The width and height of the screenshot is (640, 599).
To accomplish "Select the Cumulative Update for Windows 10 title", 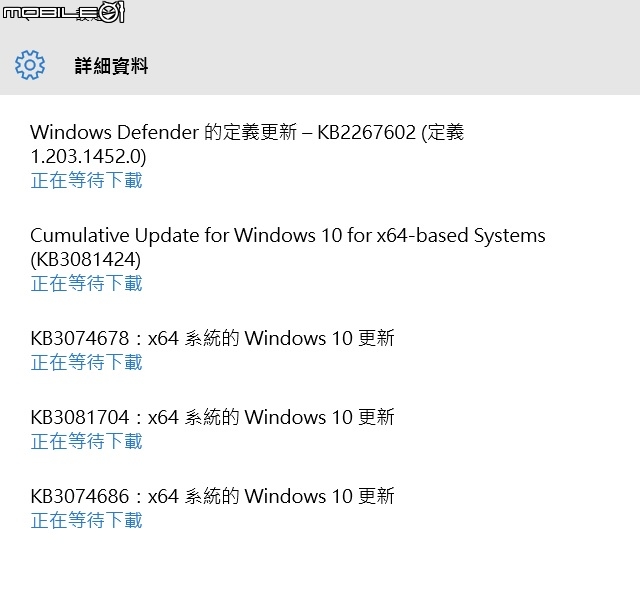I will 288,235.
